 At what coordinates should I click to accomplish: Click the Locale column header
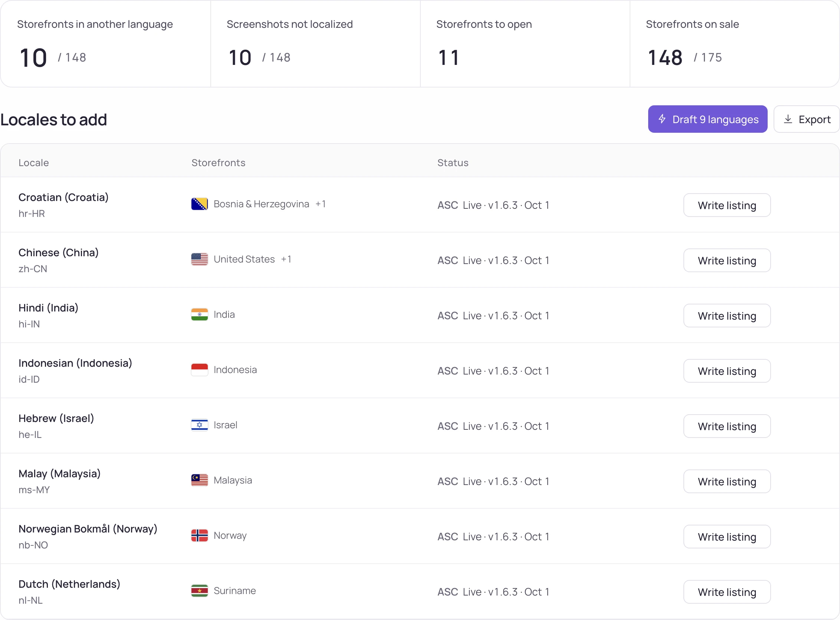[34, 163]
